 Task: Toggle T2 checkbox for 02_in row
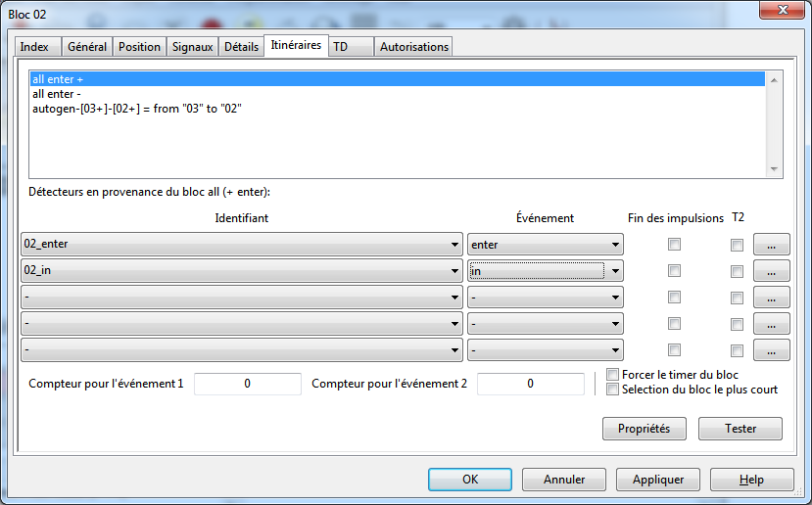tap(737, 271)
